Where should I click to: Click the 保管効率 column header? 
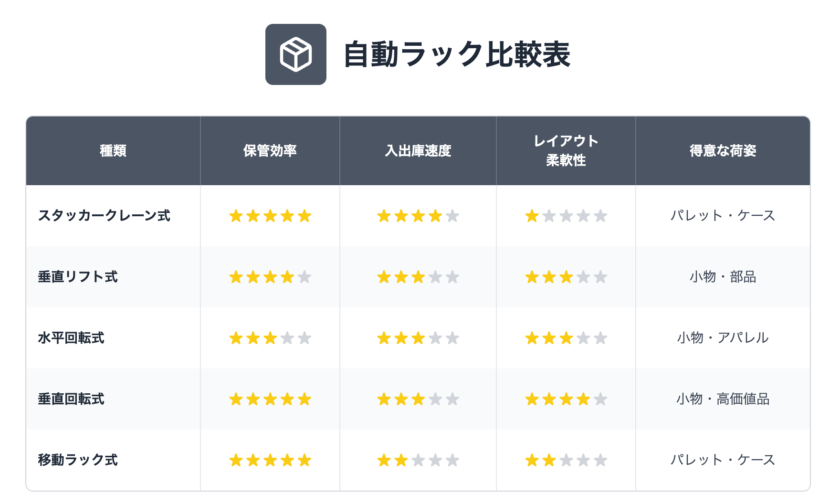pos(270,151)
